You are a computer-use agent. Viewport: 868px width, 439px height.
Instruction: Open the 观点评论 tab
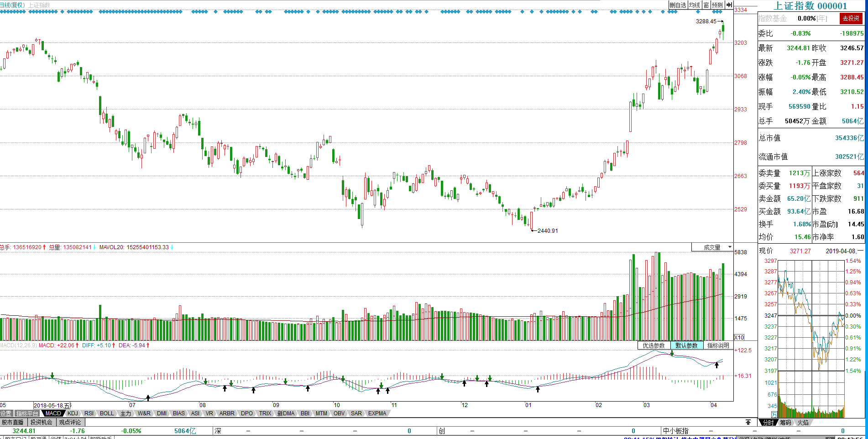point(70,422)
